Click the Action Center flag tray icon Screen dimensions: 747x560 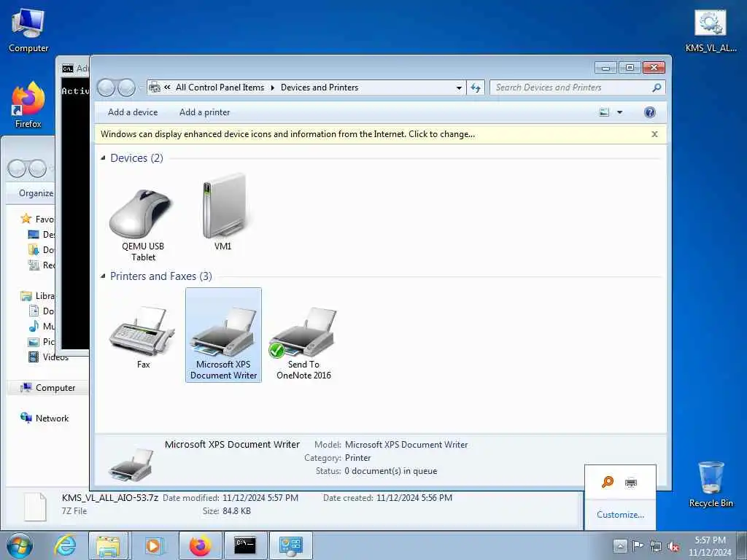click(638, 545)
